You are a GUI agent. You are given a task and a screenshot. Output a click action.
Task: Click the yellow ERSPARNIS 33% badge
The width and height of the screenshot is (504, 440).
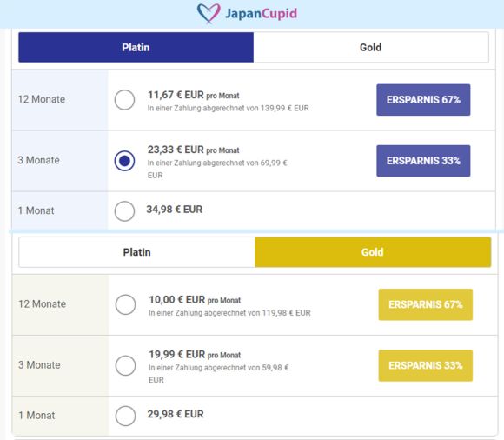[x=426, y=366]
